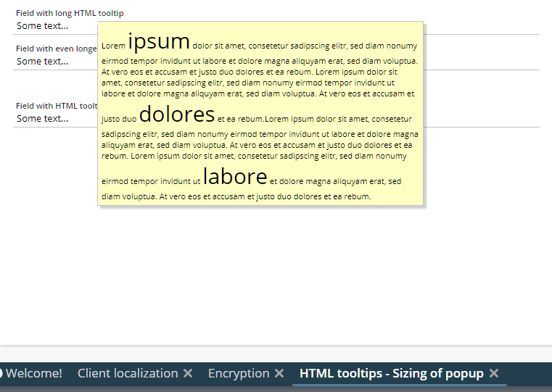Click the large word 'ipsum' in tooltip

158,41
